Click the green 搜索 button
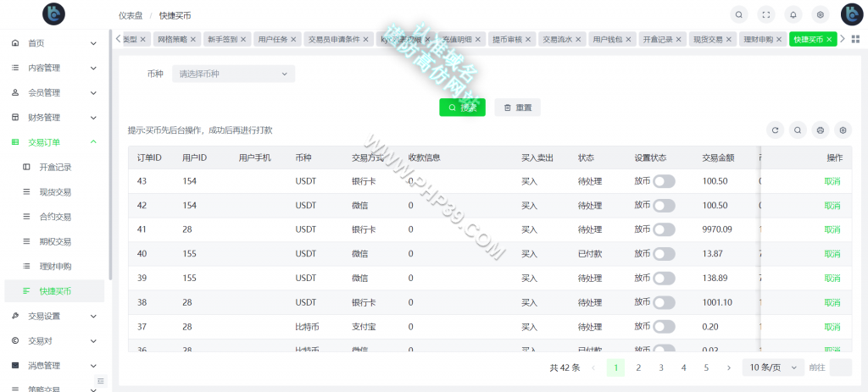This screenshot has width=868, height=392. pyautogui.click(x=462, y=108)
